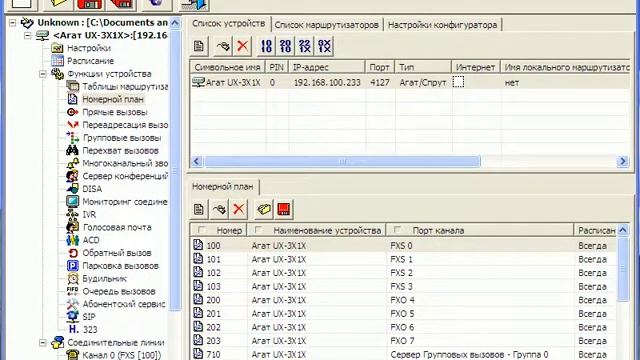
Task: Toggle the Наименование устройства header checkbox
Action: click(x=258, y=230)
